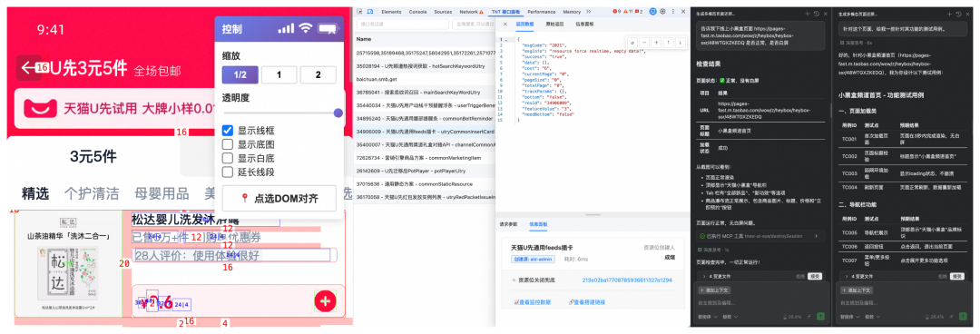Click the 透明度 opacity slider handle
Screen dimensions: 980x334
338,113
